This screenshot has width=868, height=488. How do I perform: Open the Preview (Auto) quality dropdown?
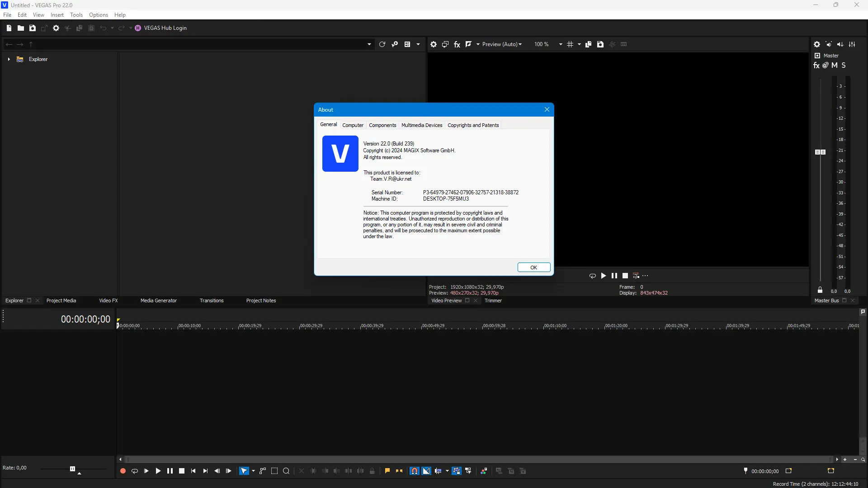tap(502, 44)
